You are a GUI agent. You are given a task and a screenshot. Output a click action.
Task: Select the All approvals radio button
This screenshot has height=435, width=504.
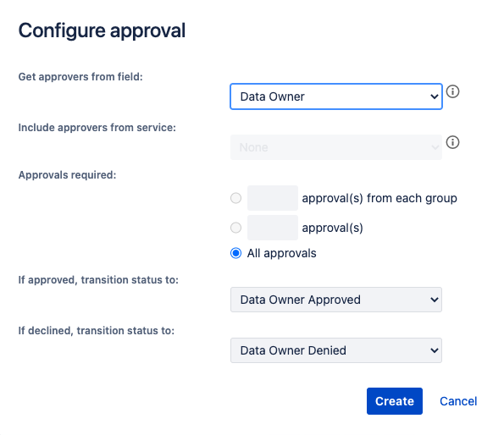[235, 253]
